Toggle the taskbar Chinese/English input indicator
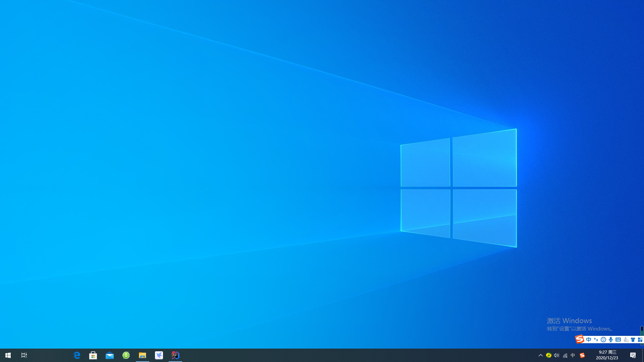 pos(573,355)
